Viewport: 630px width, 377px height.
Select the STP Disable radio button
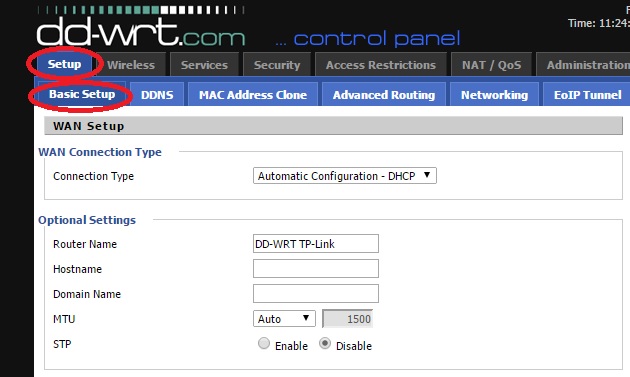tap(325, 343)
